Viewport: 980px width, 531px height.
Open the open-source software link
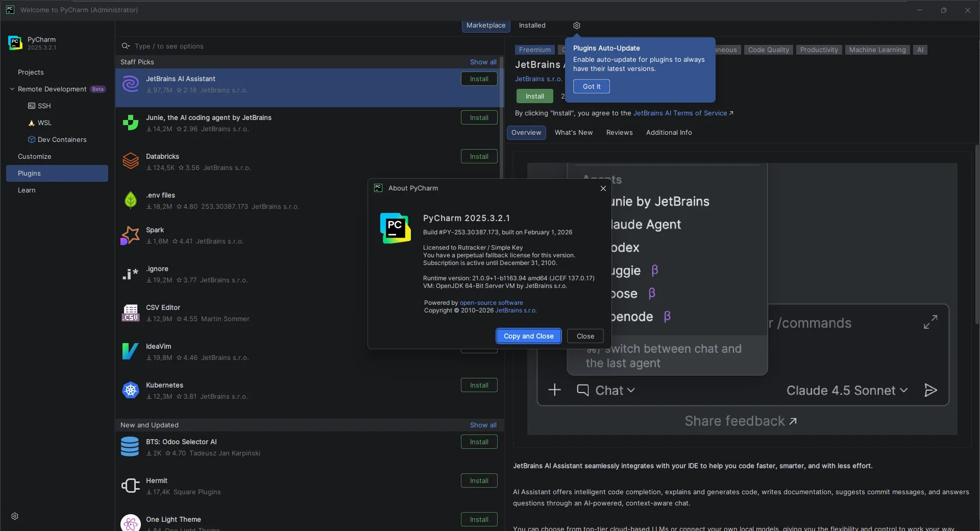coord(491,303)
